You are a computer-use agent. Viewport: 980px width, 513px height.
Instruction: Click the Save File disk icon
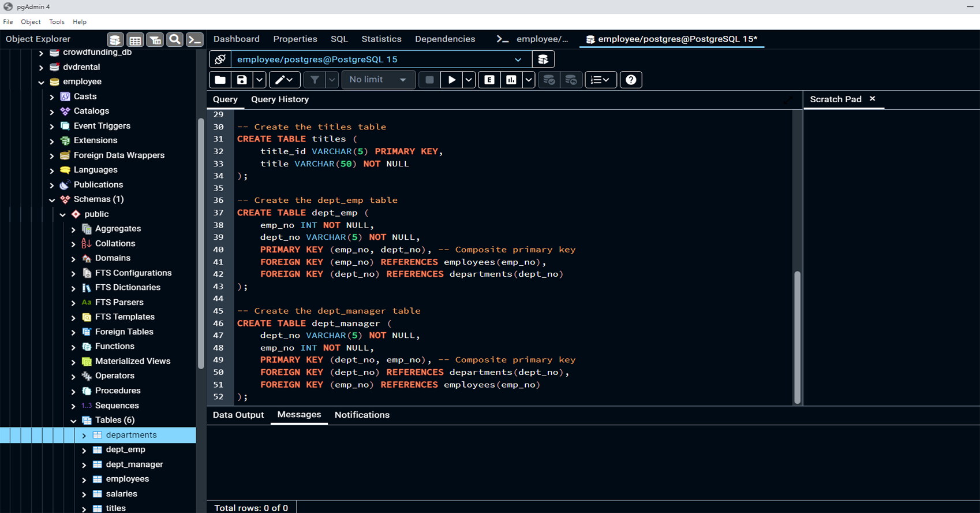coord(242,80)
